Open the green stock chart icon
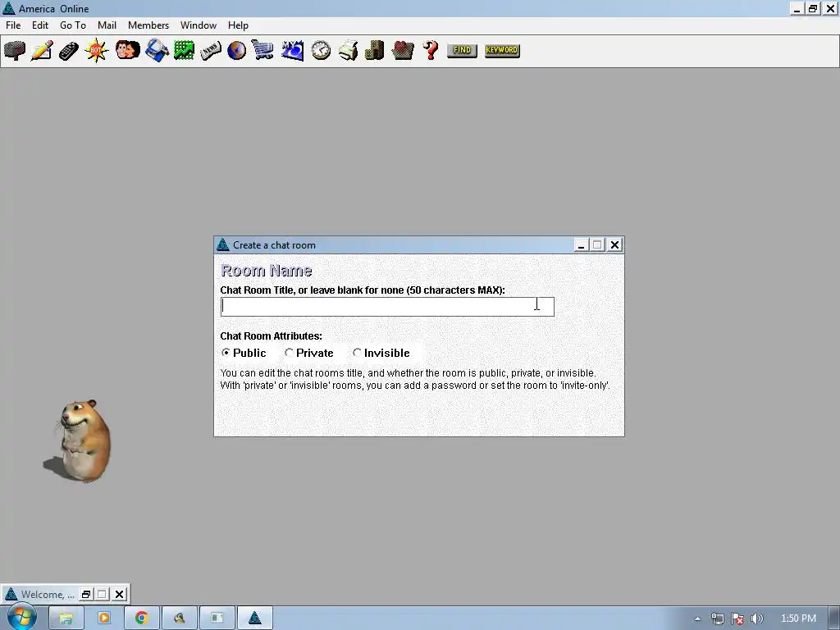Image resolution: width=840 pixels, height=630 pixels. click(184, 51)
